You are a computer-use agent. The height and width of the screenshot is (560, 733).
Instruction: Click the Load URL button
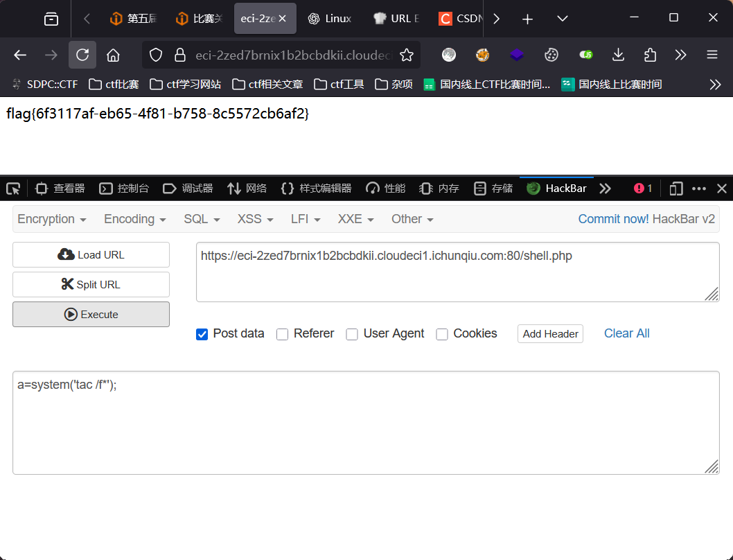[x=91, y=255]
